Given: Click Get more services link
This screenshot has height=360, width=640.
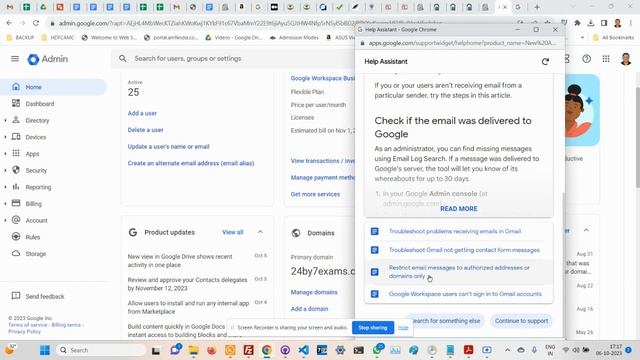Looking at the screenshot, I should tap(315, 194).
